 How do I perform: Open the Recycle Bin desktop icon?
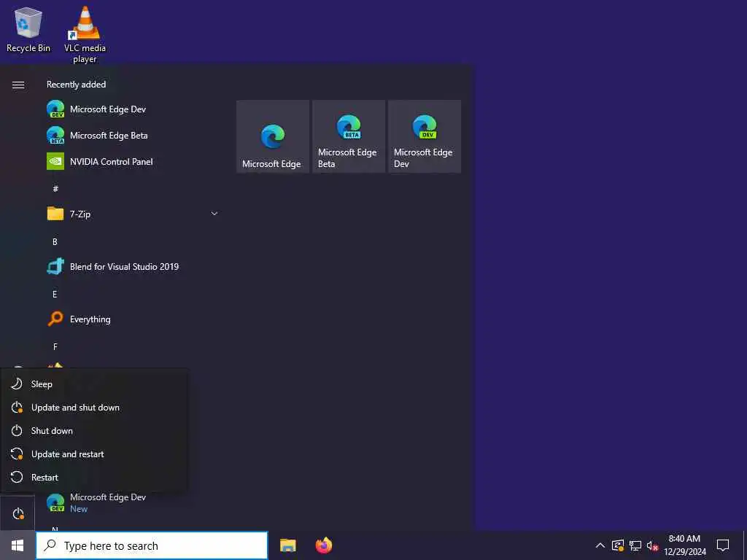point(28,30)
